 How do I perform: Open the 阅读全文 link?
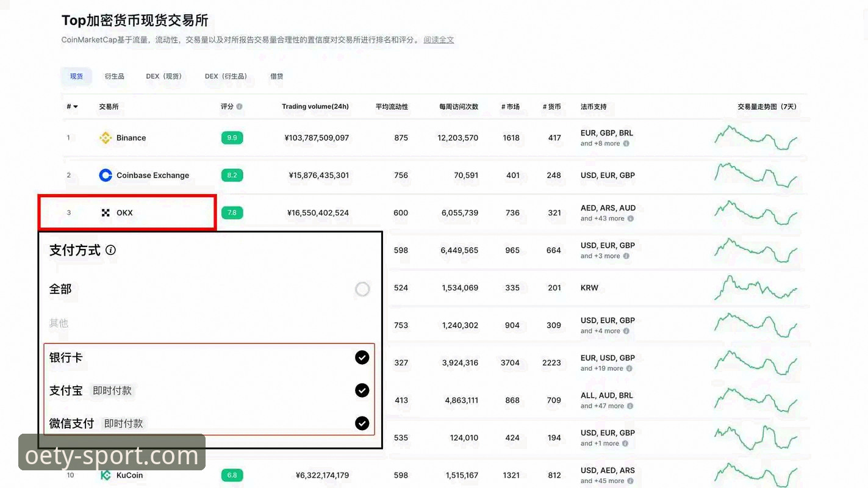click(439, 40)
